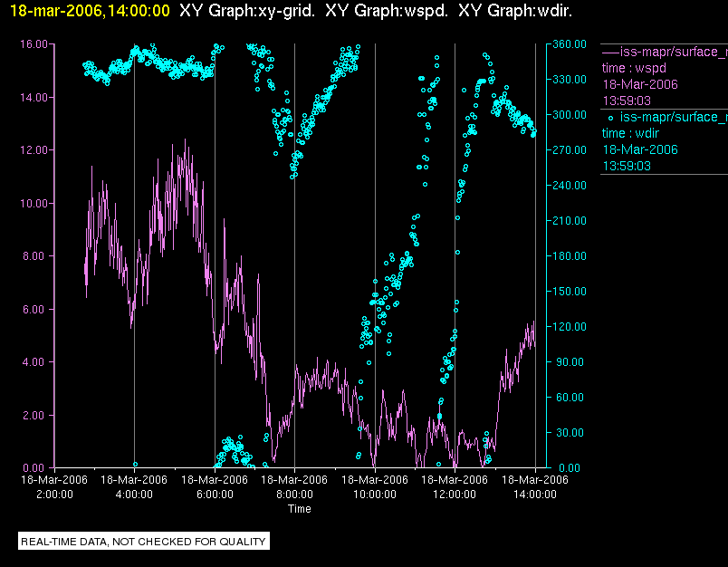728x567 pixels.
Task: Click the legend text time : wspd
Action: pos(634,68)
